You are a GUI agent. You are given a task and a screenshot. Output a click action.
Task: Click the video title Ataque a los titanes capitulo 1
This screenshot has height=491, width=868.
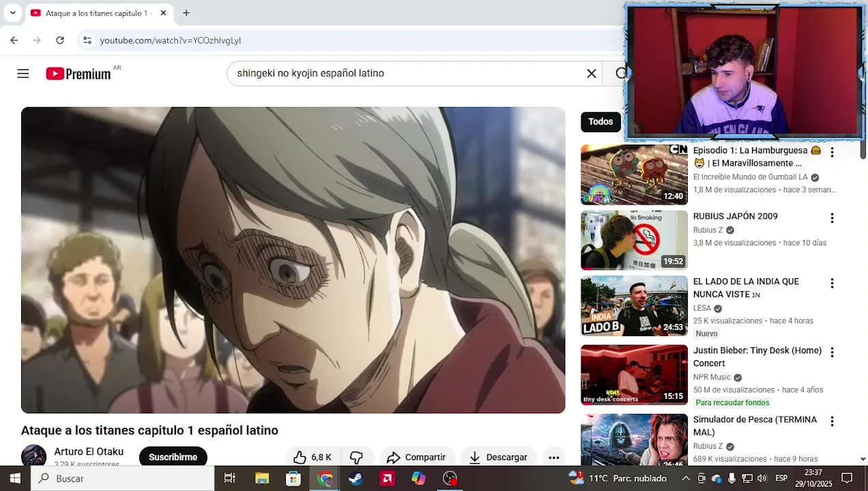click(149, 430)
